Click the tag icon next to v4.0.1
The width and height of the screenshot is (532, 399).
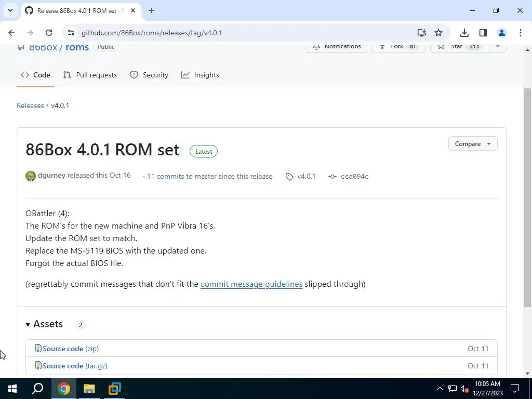pos(289,177)
